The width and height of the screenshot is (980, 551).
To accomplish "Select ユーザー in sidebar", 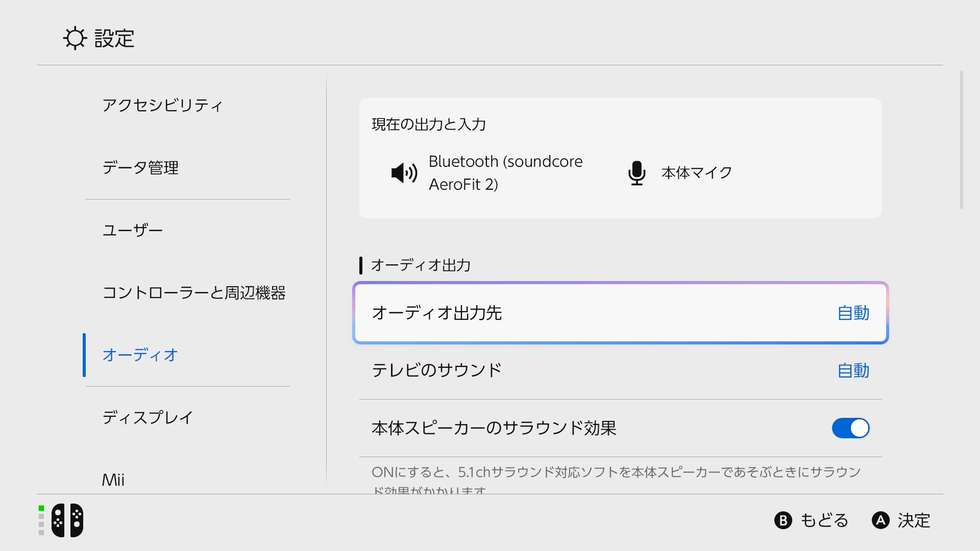I will 133,230.
